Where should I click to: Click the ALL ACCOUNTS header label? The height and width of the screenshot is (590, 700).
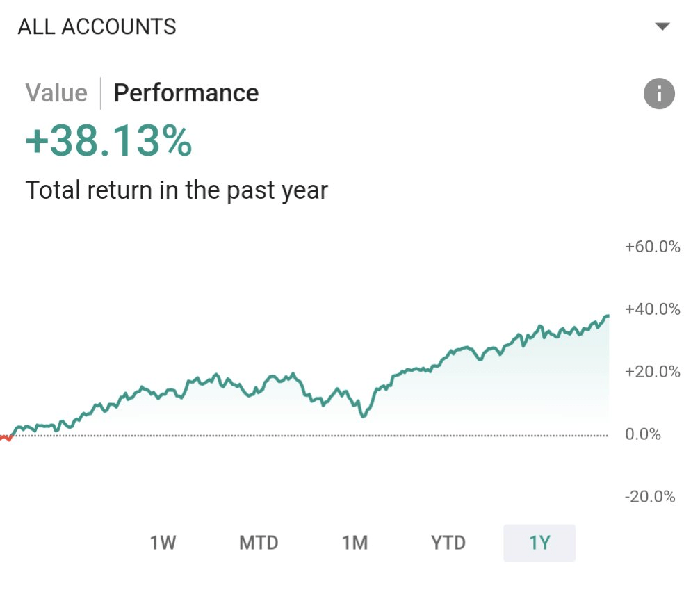coord(97,27)
